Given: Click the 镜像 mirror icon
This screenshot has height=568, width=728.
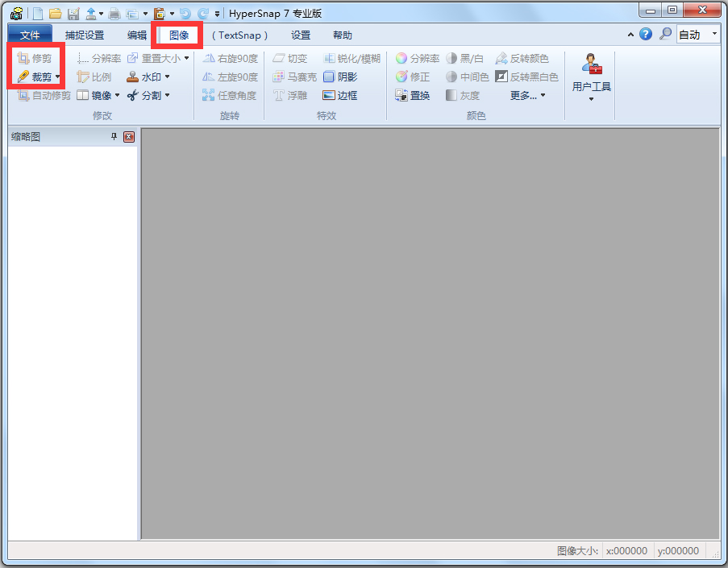Looking at the screenshot, I should 83,96.
